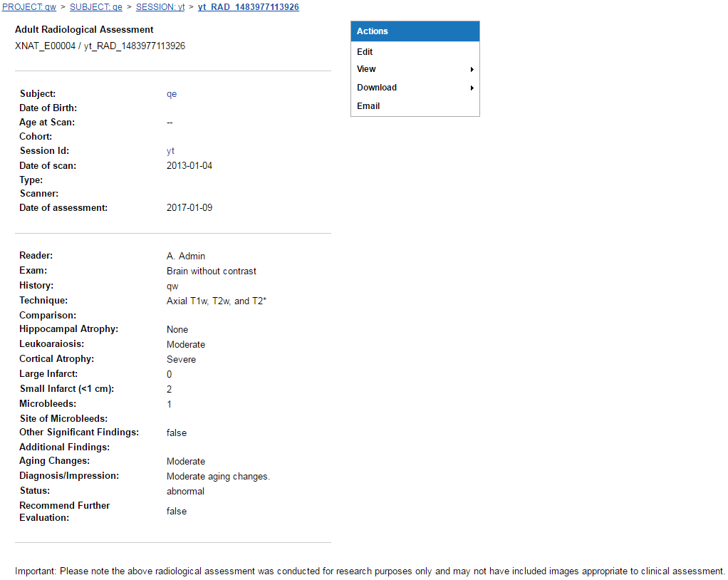Click the blue Actions header bar
Viewport: 728px width, 580px height.
[415, 31]
